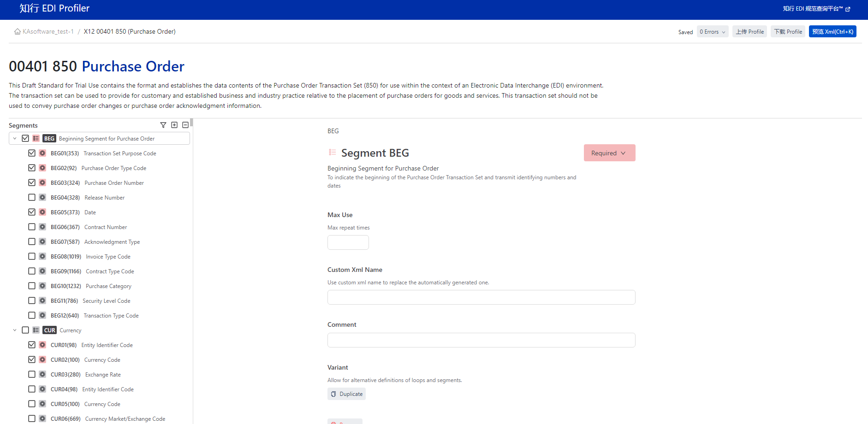Enable CUR03(280) Exchange Rate checkbox
The height and width of the screenshot is (424, 868).
(x=32, y=374)
